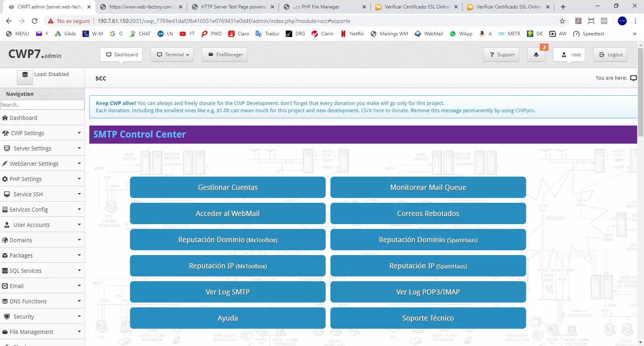Expand the Security navigation section
The height and width of the screenshot is (346, 644).
point(42,317)
